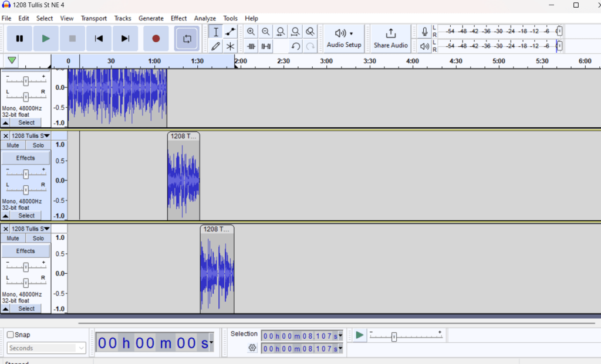Select the Multi-tool asterisk icon
Viewport: 601px width, 364px height.
coord(230,46)
